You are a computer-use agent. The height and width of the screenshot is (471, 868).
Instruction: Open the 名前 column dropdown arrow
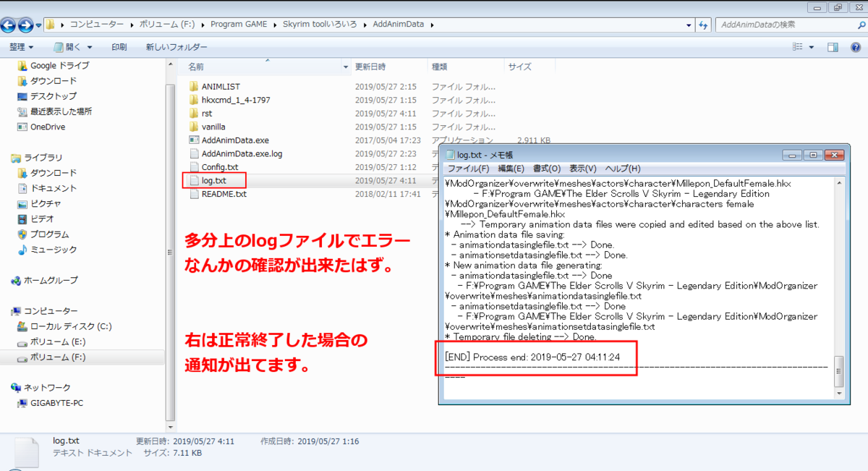pyautogui.click(x=346, y=67)
